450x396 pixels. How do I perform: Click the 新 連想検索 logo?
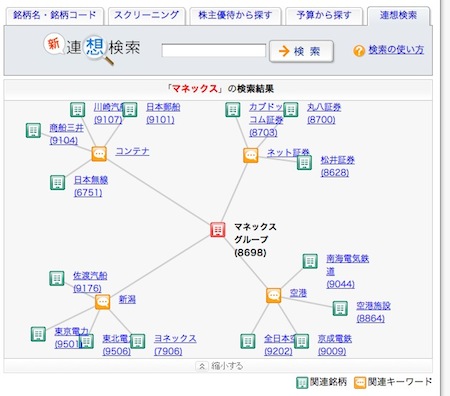pos(92,48)
